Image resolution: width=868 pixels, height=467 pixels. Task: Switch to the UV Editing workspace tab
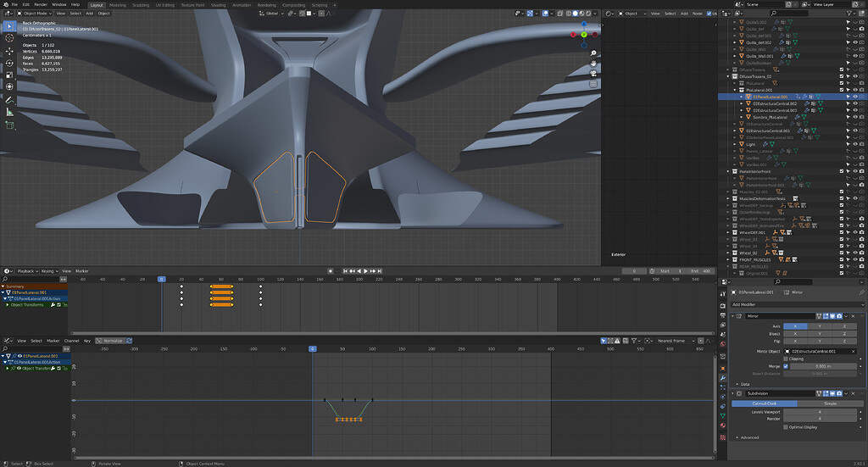(x=165, y=5)
